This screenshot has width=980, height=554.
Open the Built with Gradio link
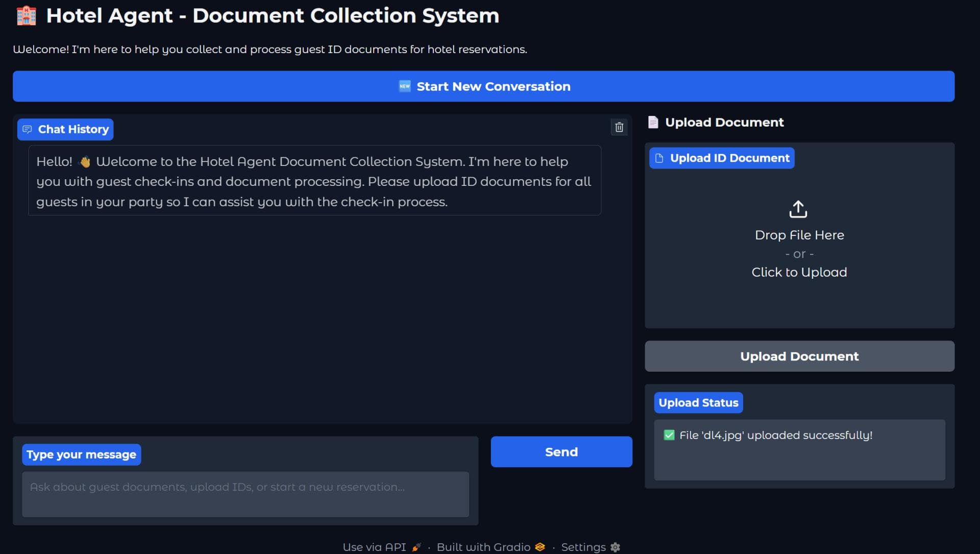coord(491,547)
